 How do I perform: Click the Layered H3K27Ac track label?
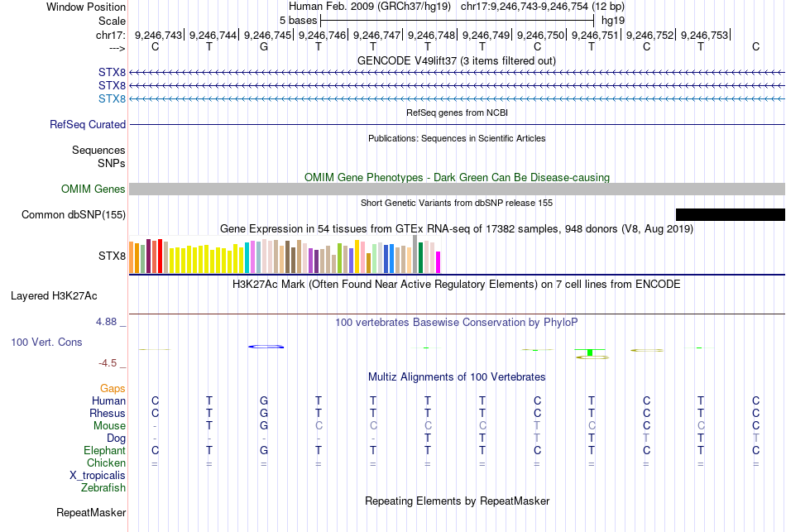tap(54, 296)
